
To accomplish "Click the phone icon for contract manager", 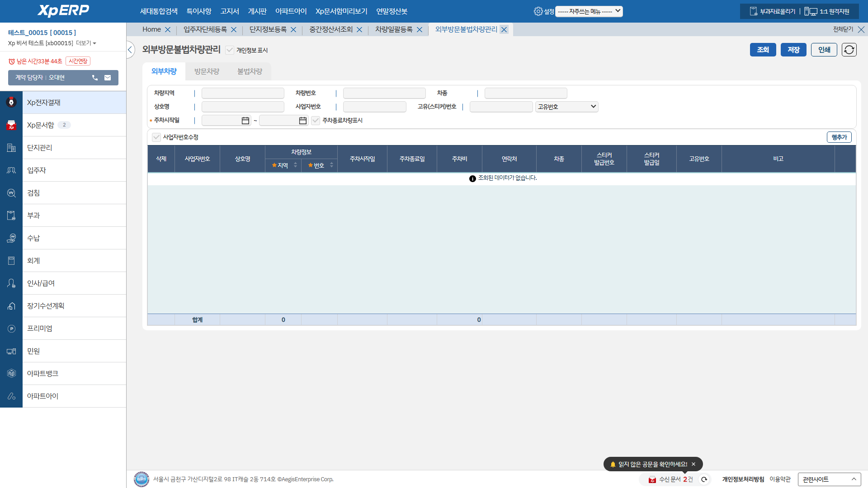I will (x=95, y=78).
